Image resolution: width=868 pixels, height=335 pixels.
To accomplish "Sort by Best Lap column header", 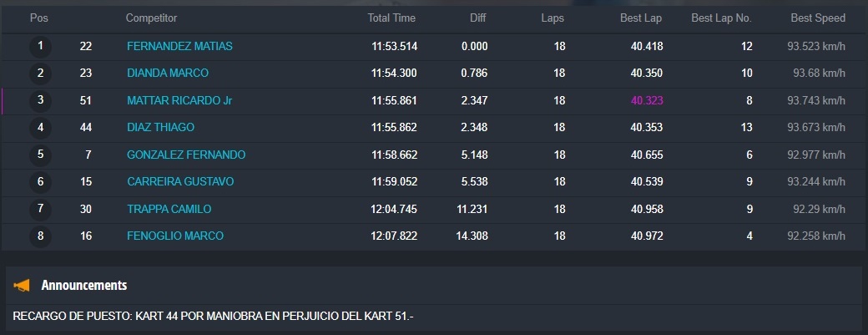I will [641, 18].
